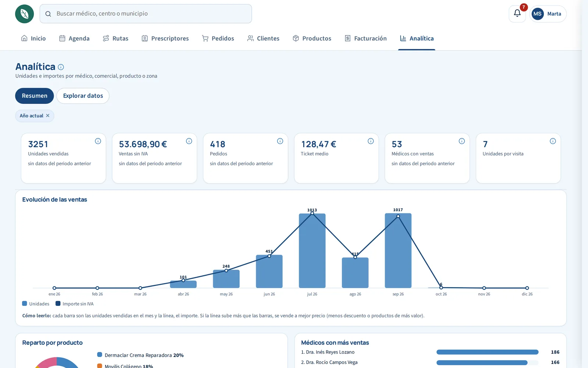Select the Resumen view
Viewport: 588px width, 368px height.
(35, 96)
